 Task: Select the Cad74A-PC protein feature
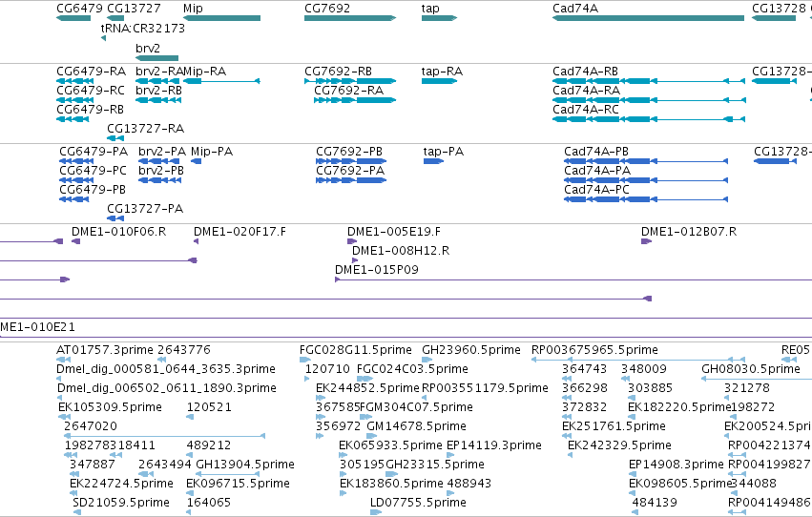646,199
